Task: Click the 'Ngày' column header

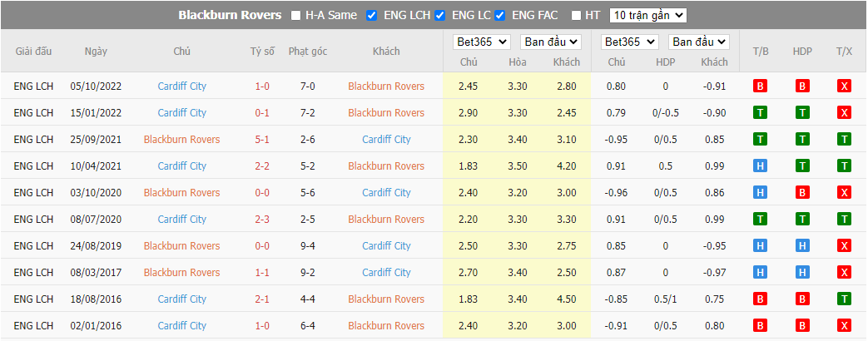Action: click(96, 51)
